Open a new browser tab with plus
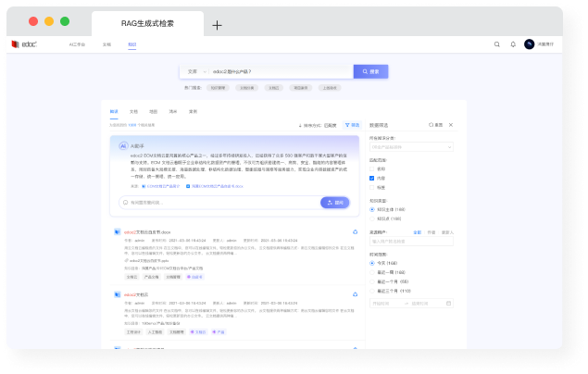Screen dimensions: 588x374 217,25
